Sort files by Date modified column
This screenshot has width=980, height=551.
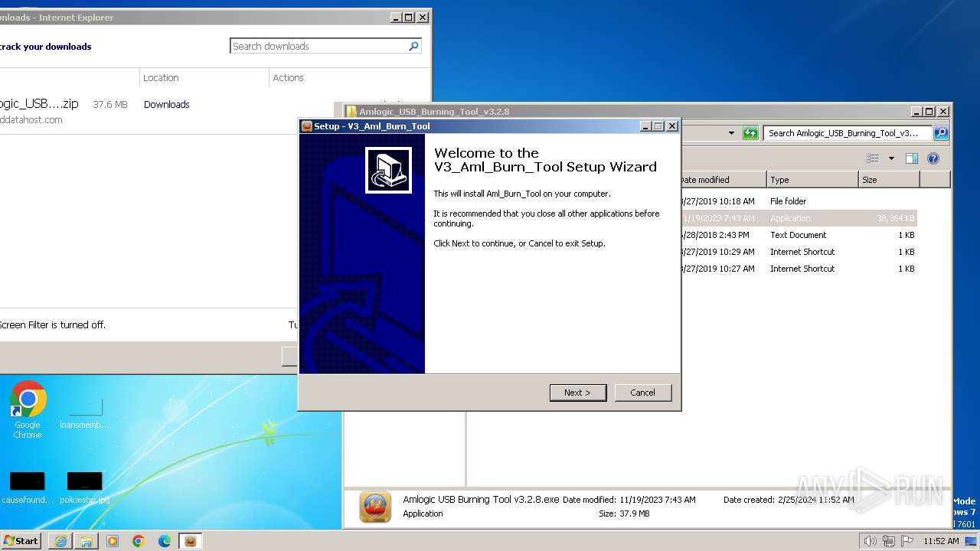[723, 180]
